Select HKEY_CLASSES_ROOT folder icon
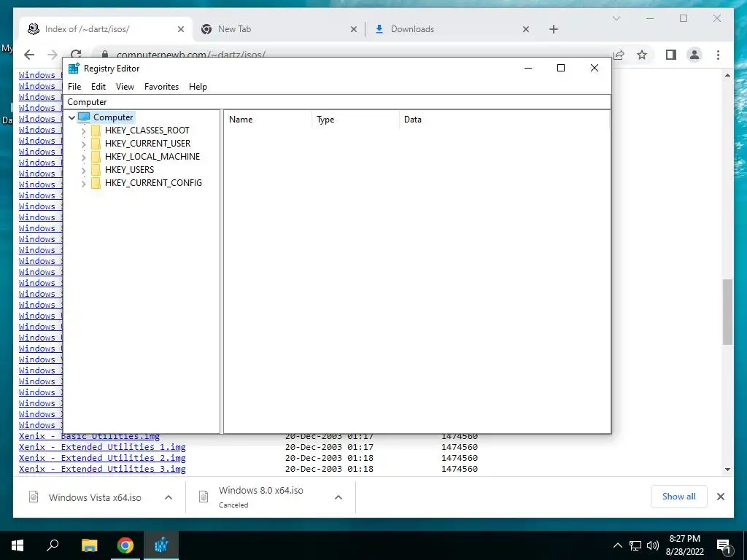Image resolution: width=747 pixels, height=560 pixels. click(96, 131)
